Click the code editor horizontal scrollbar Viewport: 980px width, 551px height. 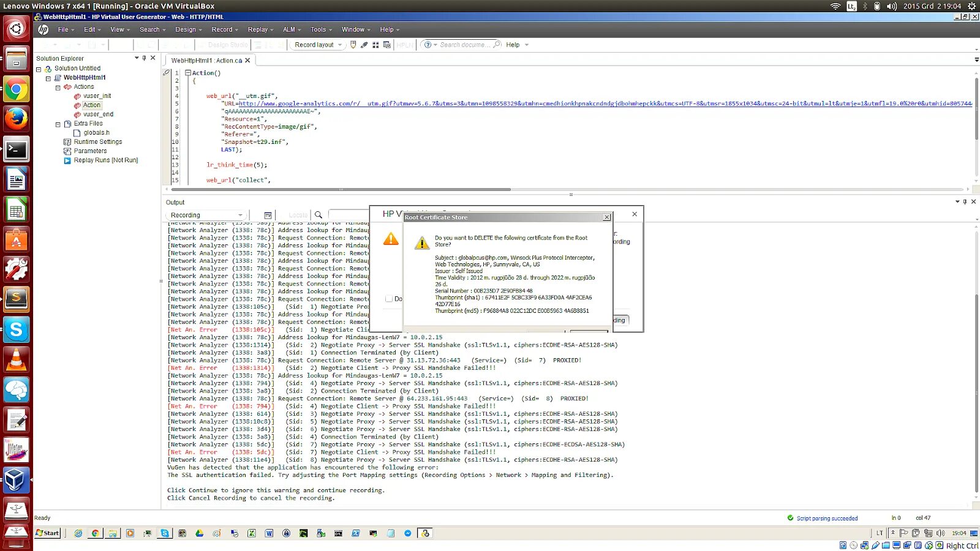pyautogui.click(x=341, y=189)
